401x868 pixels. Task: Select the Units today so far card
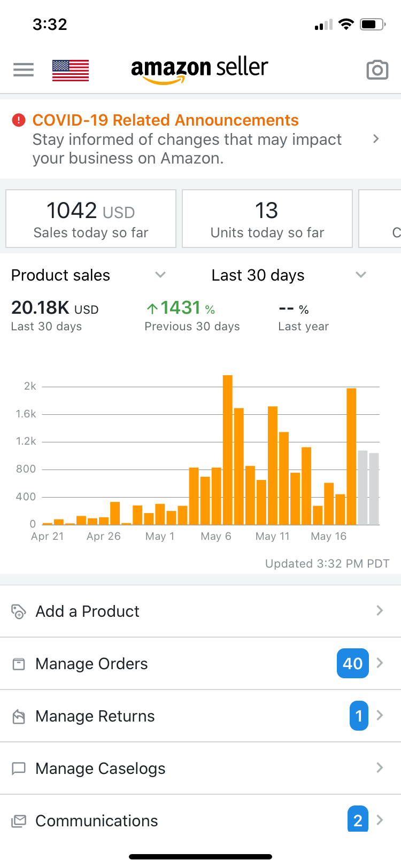tap(267, 219)
